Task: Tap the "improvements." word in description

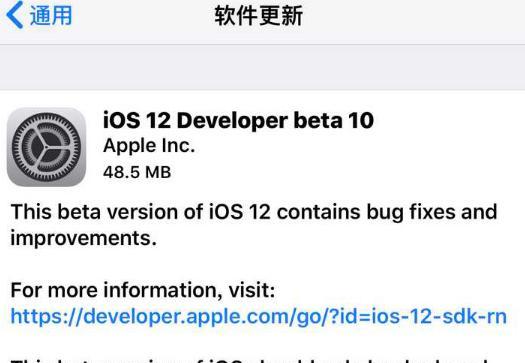Action: (x=84, y=238)
